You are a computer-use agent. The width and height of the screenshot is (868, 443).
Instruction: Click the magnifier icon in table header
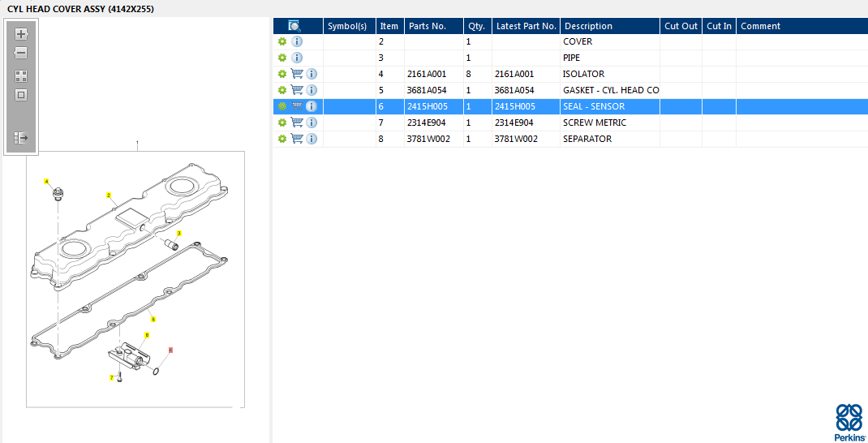click(x=294, y=25)
